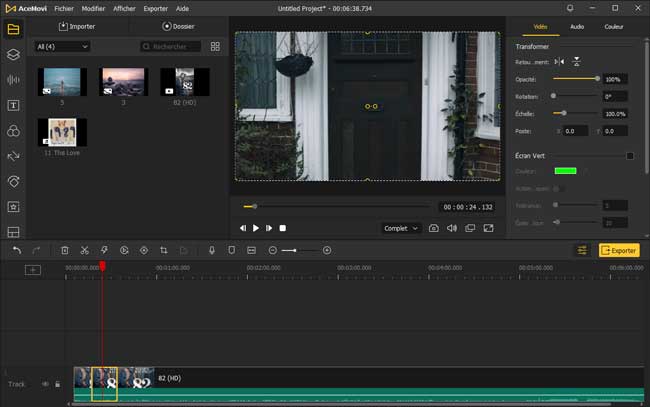Enter fullscreen preview mode
The width and height of the screenshot is (650, 407).
(x=488, y=228)
